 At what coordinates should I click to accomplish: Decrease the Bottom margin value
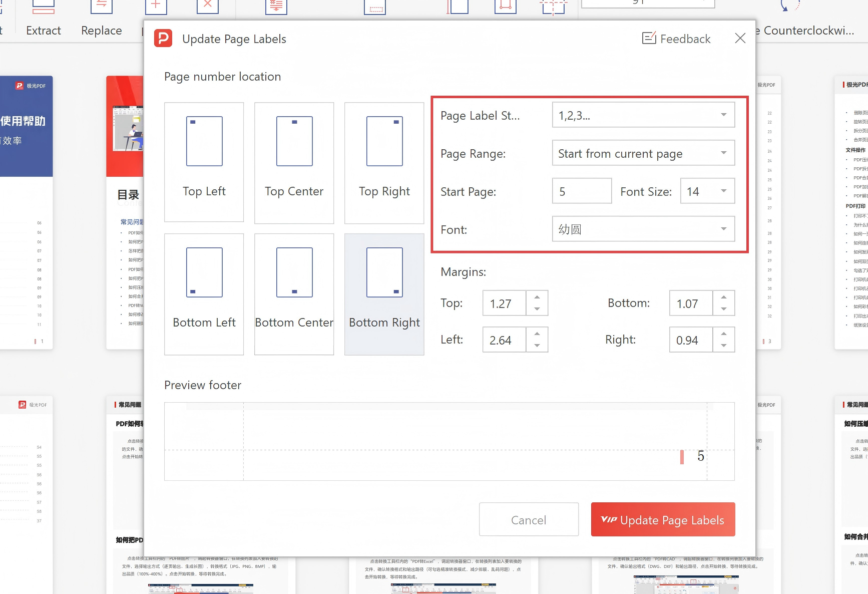[x=724, y=309]
